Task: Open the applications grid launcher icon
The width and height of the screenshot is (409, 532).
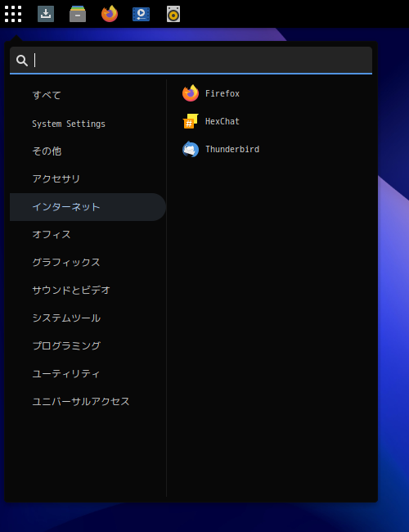Action: click(x=13, y=14)
